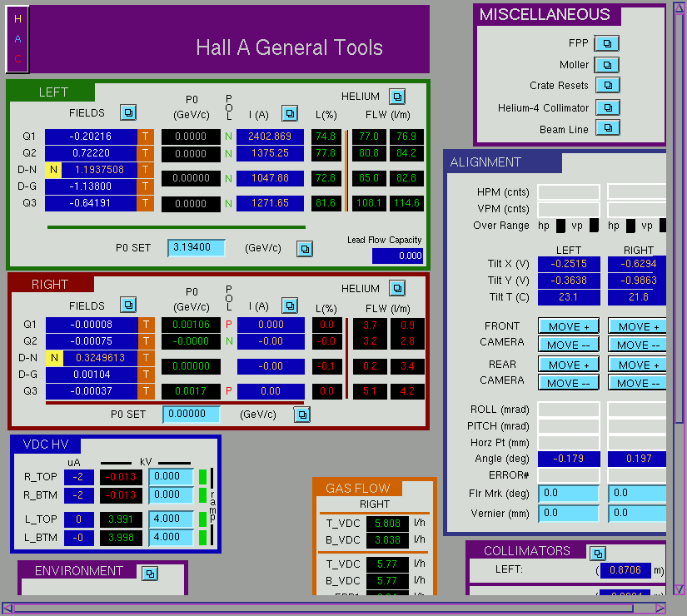The width and height of the screenshot is (687, 616).
Task: Click horizontal scrollbar right arrow
Action: (x=660, y=609)
